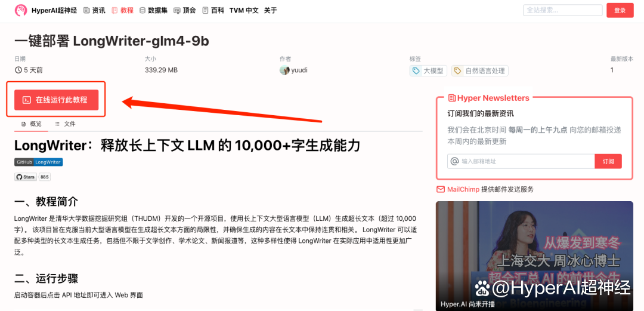The width and height of the screenshot is (644, 311).
Task: Click the GitHub Stars badge
Action: (26, 177)
